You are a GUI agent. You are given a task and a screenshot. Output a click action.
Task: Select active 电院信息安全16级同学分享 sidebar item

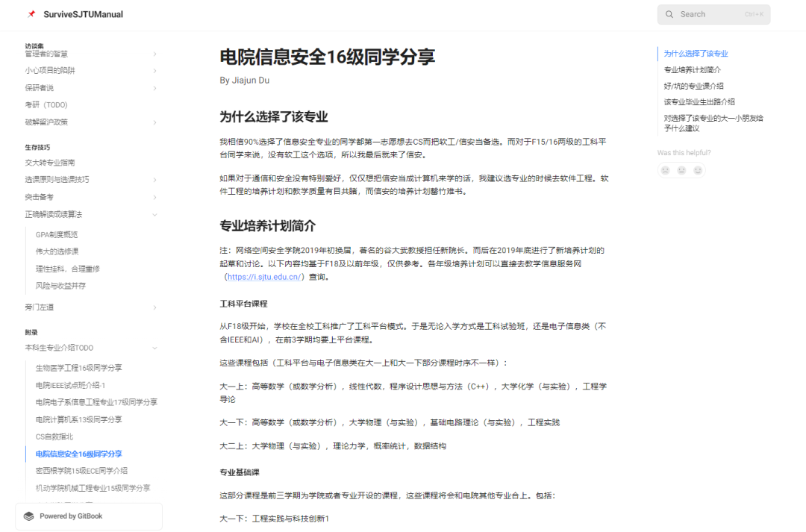(x=78, y=454)
